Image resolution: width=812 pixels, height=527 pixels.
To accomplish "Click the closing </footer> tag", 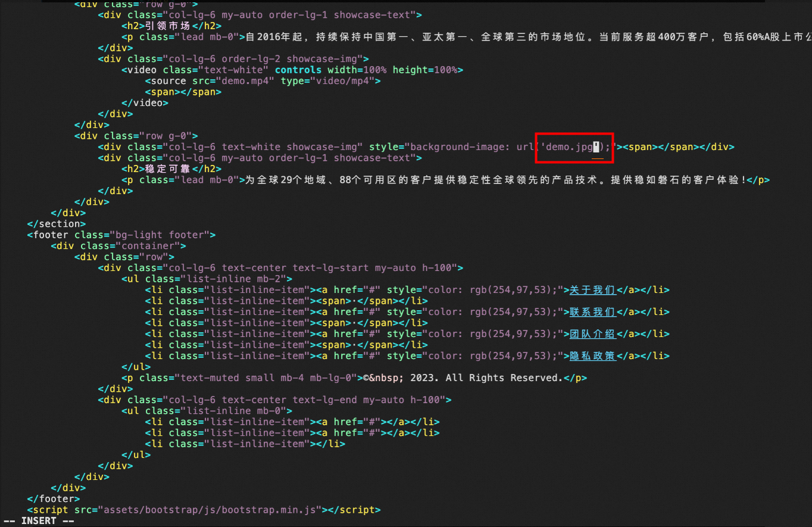I will tap(54, 499).
